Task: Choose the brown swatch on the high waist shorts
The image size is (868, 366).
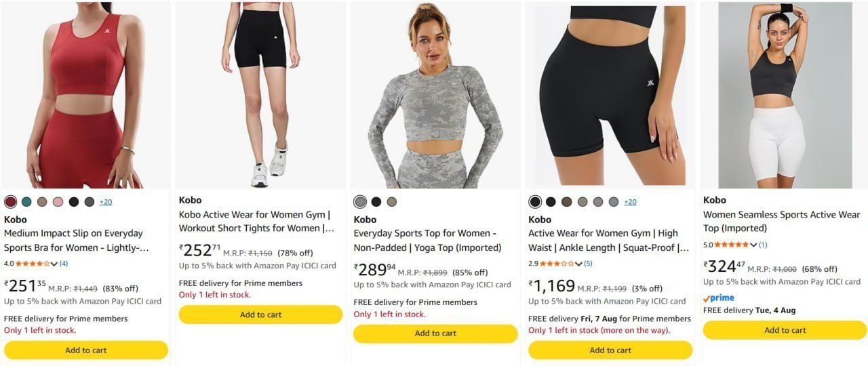Action: click(566, 202)
